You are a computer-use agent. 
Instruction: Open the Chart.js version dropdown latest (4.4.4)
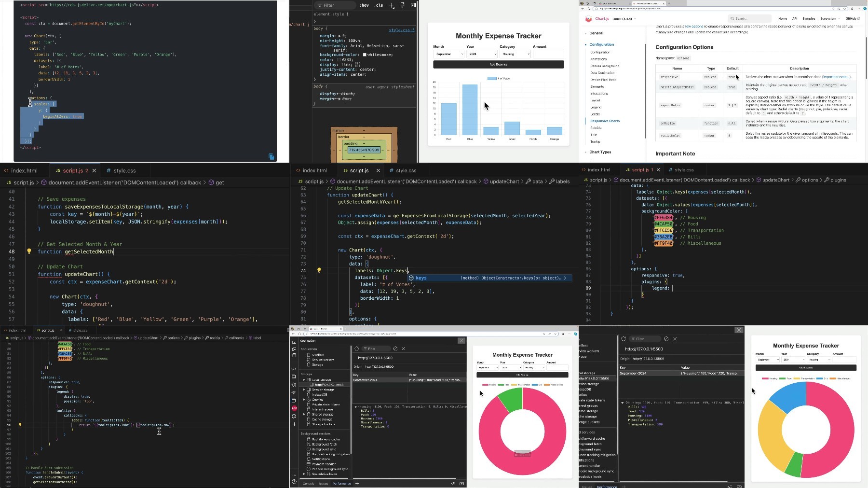[x=624, y=19]
